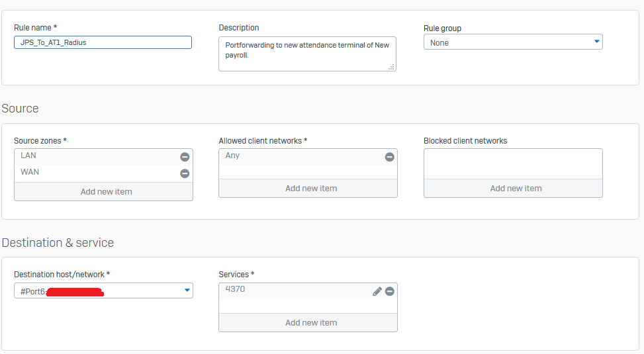Click the Description box resize handle
Screen dimensions: 644x354
click(x=391, y=67)
